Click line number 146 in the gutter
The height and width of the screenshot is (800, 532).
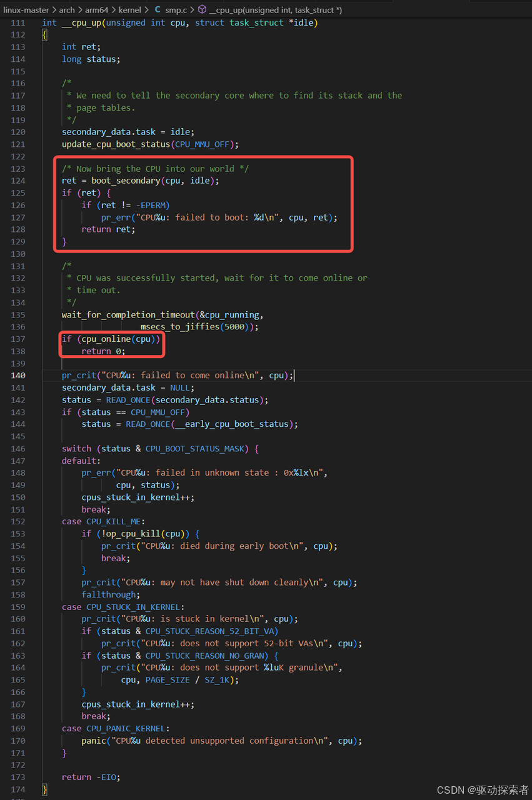18,448
